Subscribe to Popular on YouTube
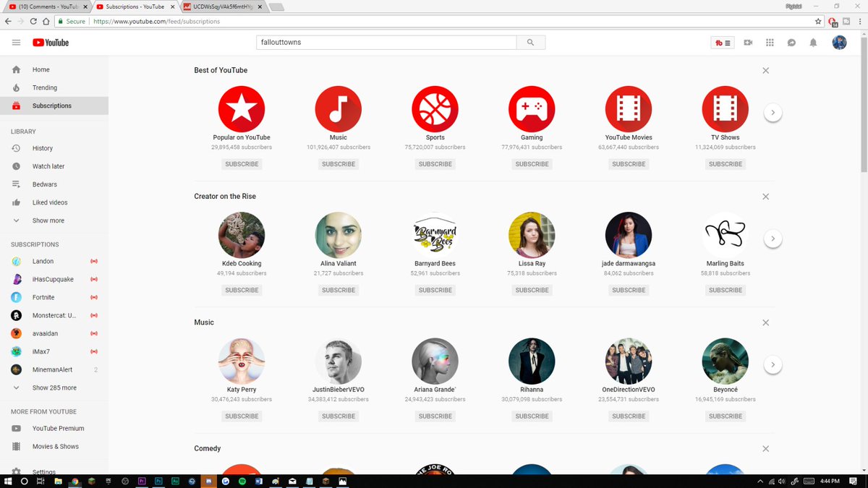The height and width of the screenshot is (488, 868). (x=242, y=164)
